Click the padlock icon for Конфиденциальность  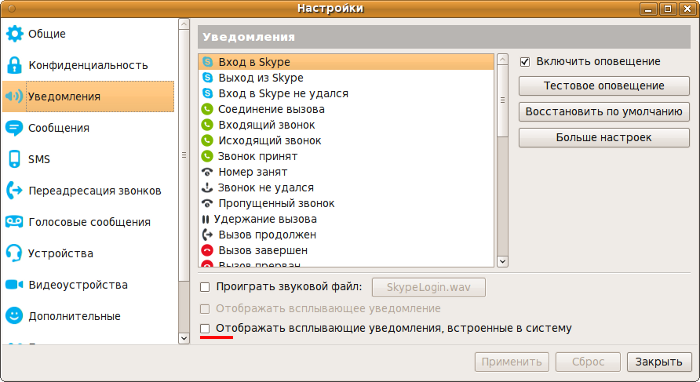pos(14,65)
